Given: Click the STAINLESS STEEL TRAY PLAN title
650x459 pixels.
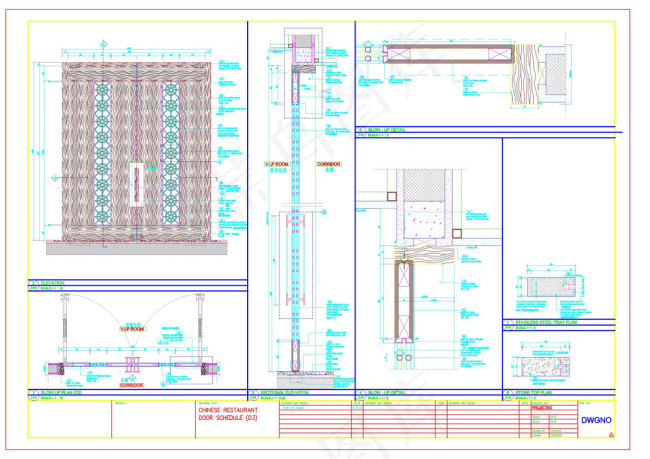Looking at the screenshot, I should coord(546,322).
